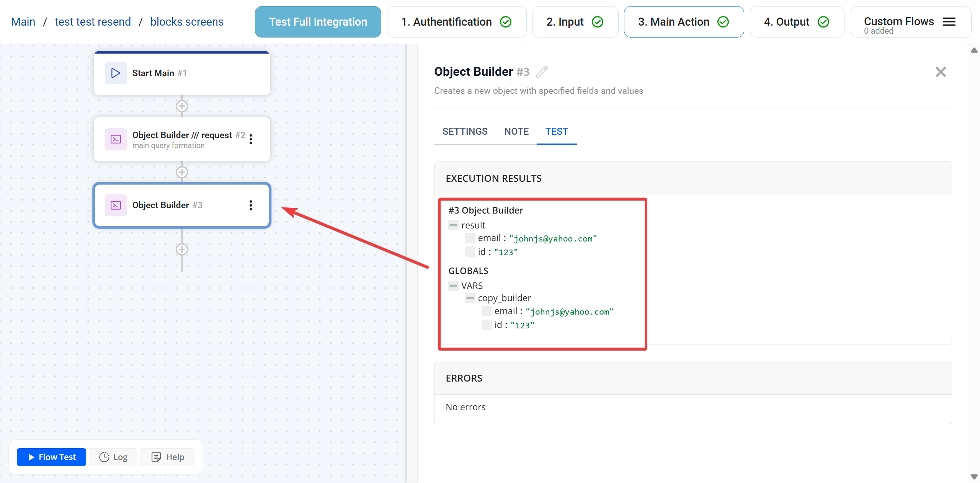Tick the checkbox next to copy_builder email
Viewport: 980px width, 483px height.
pyautogui.click(x=486, y=311)
